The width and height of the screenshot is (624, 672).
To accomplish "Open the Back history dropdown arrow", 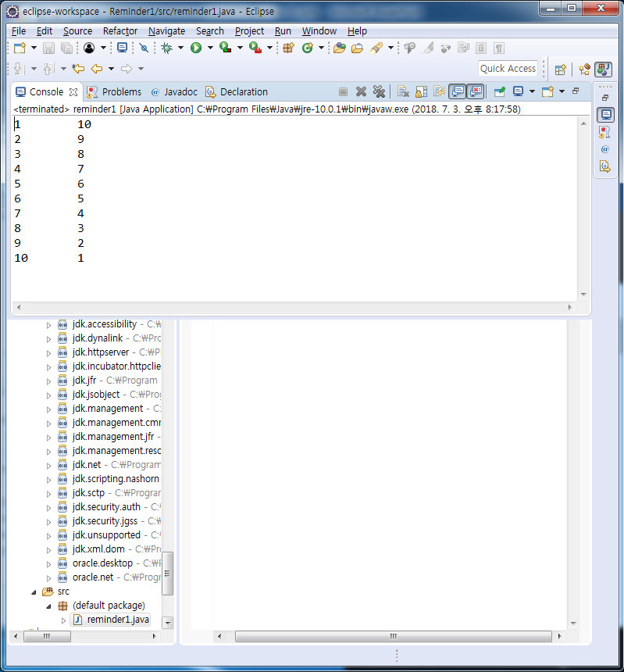I will (111, 69).
